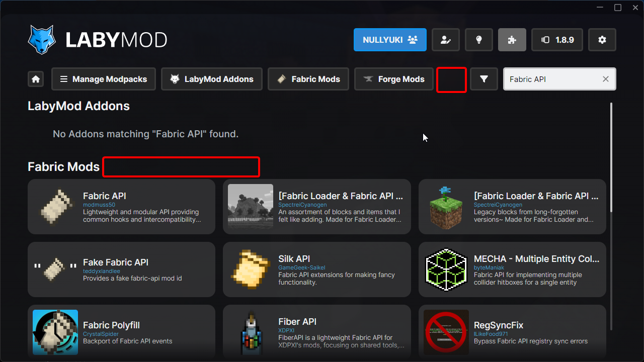The width and height of the screenshot is (644, 362).
Task: Open author link byteManiak
Action: 489,267
